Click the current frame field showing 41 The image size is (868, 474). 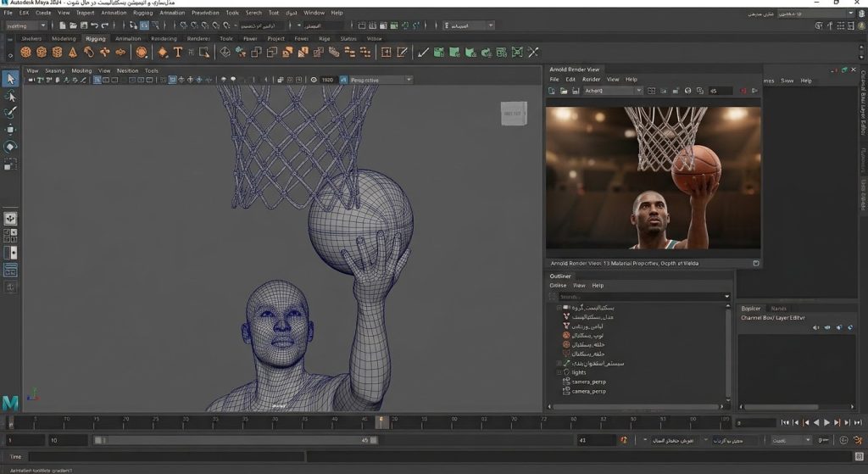coord(596,440)
